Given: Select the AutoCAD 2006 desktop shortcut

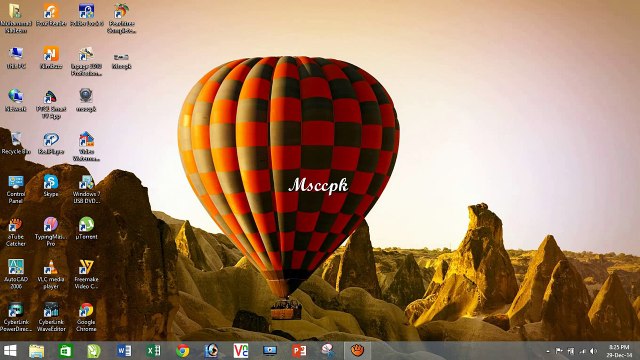Looking at the screenshot, I should 16,274.
